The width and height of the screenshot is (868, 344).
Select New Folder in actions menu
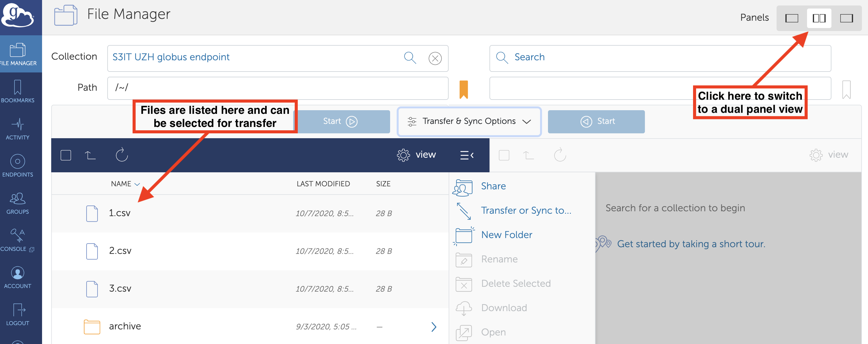[x=507, y=235]
